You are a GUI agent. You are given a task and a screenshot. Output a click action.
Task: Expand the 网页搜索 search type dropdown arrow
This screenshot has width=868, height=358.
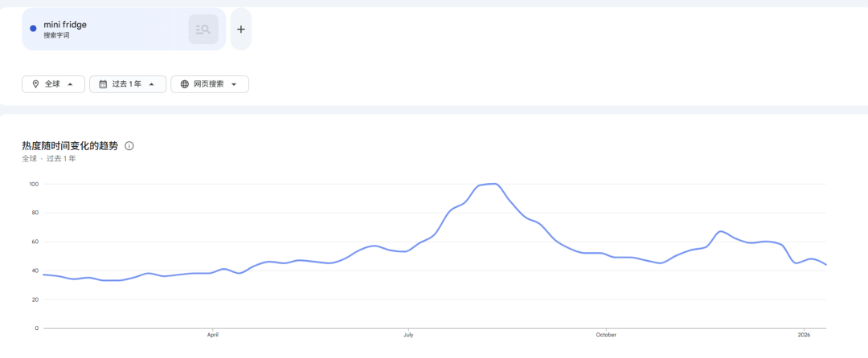coord(234,84)
